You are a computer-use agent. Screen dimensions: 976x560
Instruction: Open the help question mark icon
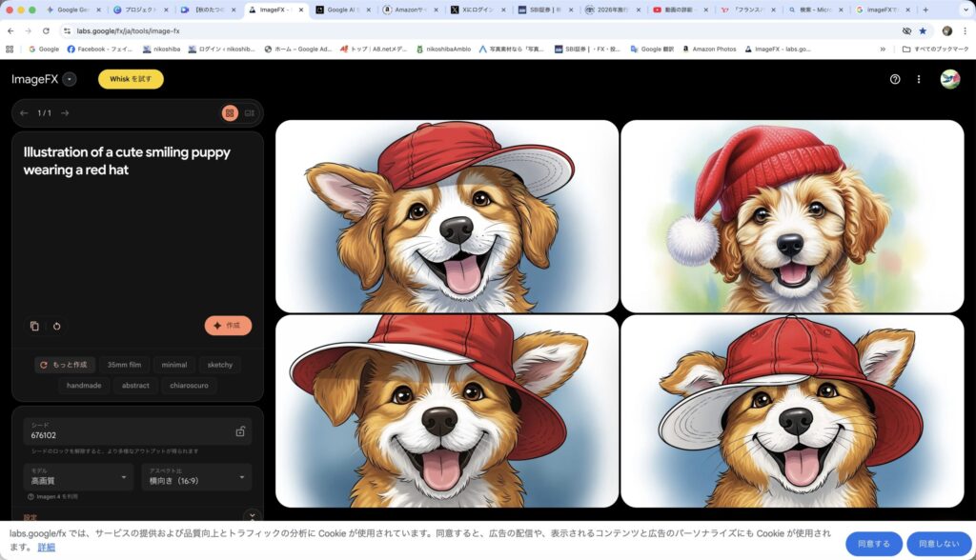tap(895, 79)
